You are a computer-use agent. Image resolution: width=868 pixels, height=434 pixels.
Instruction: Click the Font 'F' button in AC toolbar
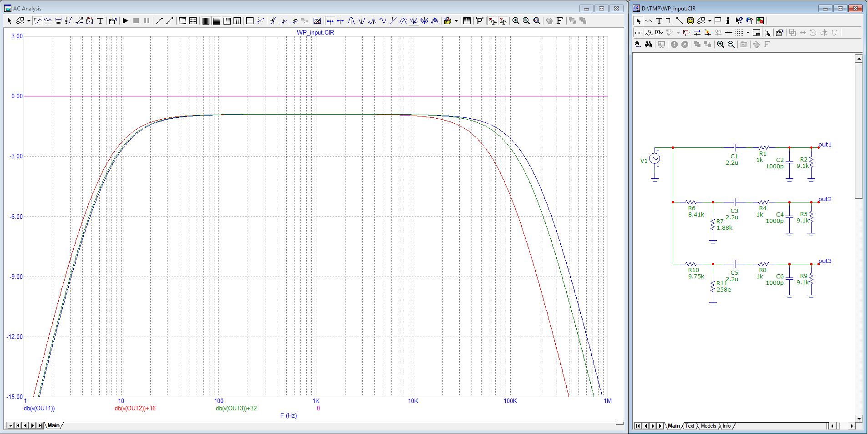pos(560,20)
